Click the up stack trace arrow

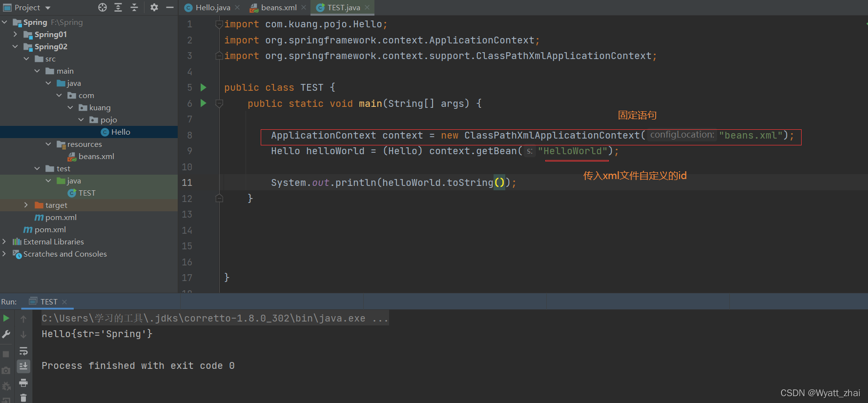[x=23, y=319]
